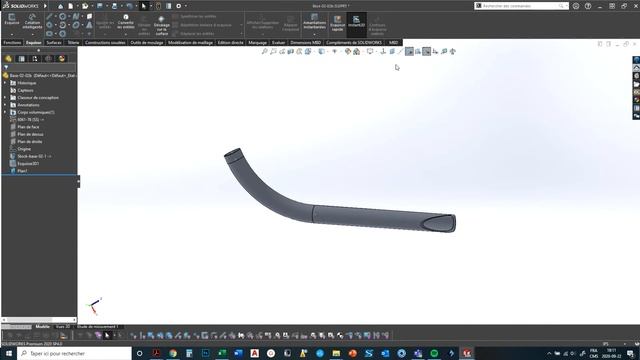Click the Save icon in title bar

100,6
